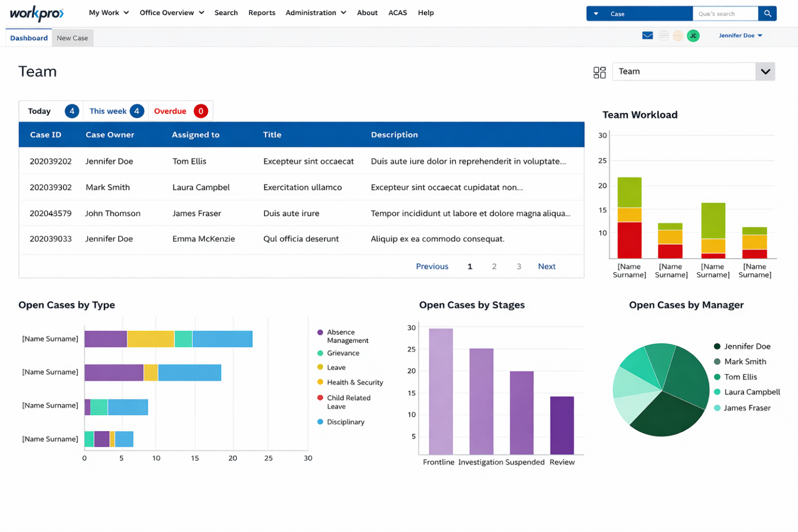Click inside the search input field
Screen dimensions: 798x532
tap(725, 13)
